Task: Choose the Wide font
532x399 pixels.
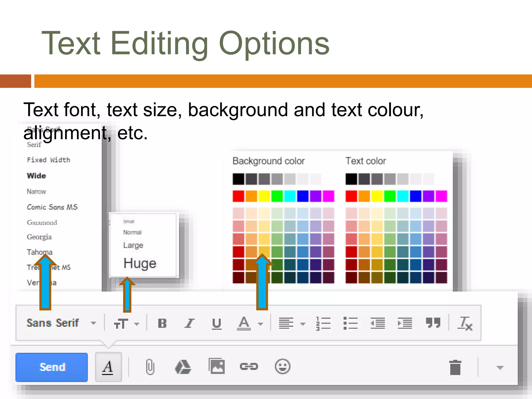Action: point(36,176)
